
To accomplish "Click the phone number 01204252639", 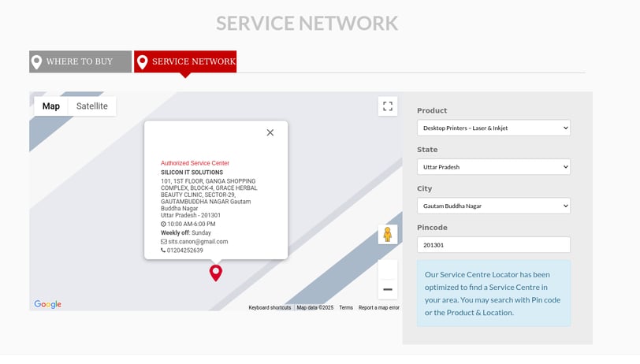I will point(184,250).
